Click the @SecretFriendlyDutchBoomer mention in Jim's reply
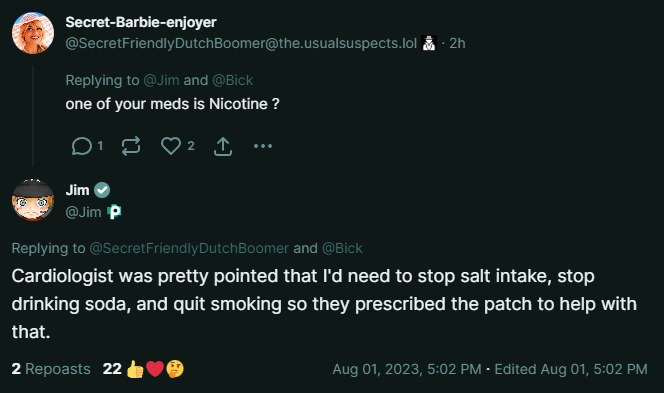The image size is (664, 393). pyautogui.click(x=189, y=248)
